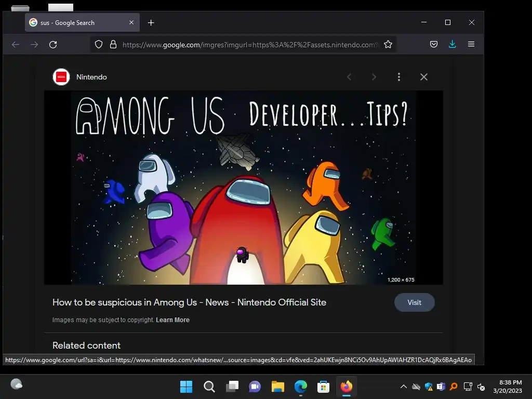The image size is (532, 399).
Task: Click the Nintendo source logo
Action: coord(61,77)
